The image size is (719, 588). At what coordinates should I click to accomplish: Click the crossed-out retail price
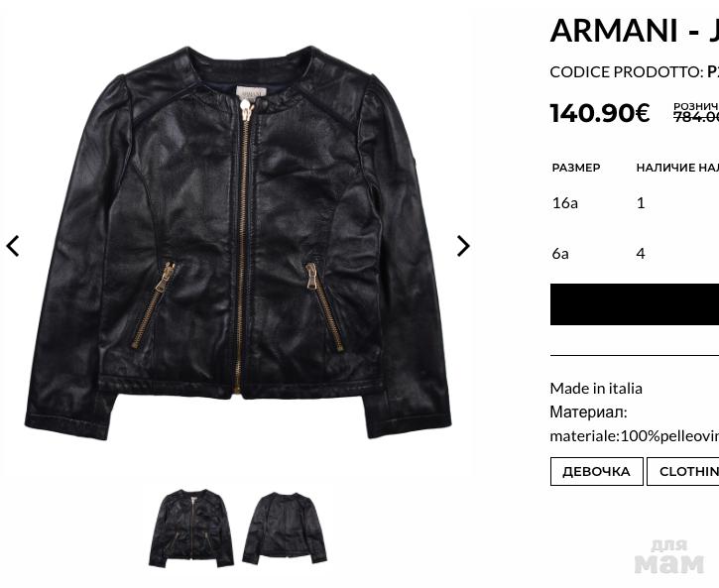(696, 117)
